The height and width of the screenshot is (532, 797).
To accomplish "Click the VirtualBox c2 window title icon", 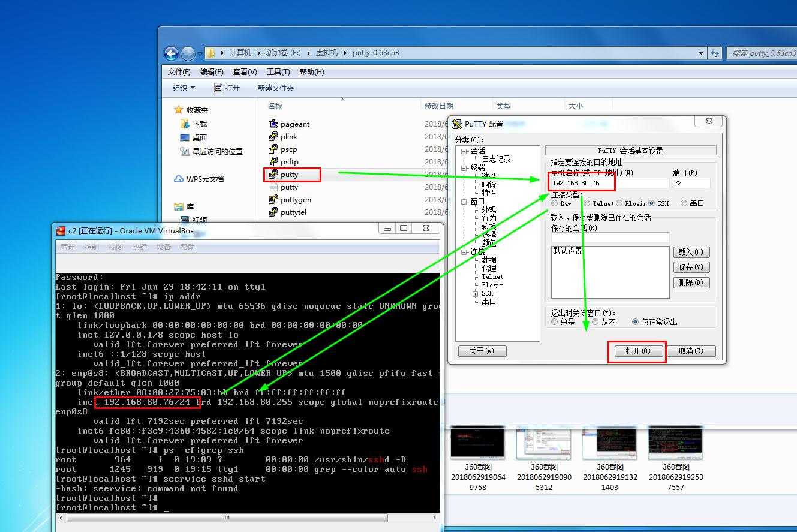I will pos(61,230).
